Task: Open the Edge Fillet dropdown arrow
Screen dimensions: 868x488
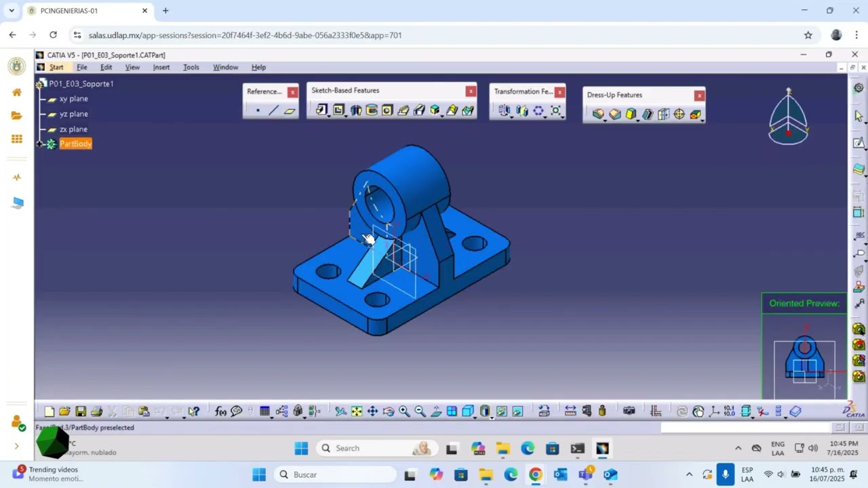Action: pyautogui.click(x=605, y=120)
